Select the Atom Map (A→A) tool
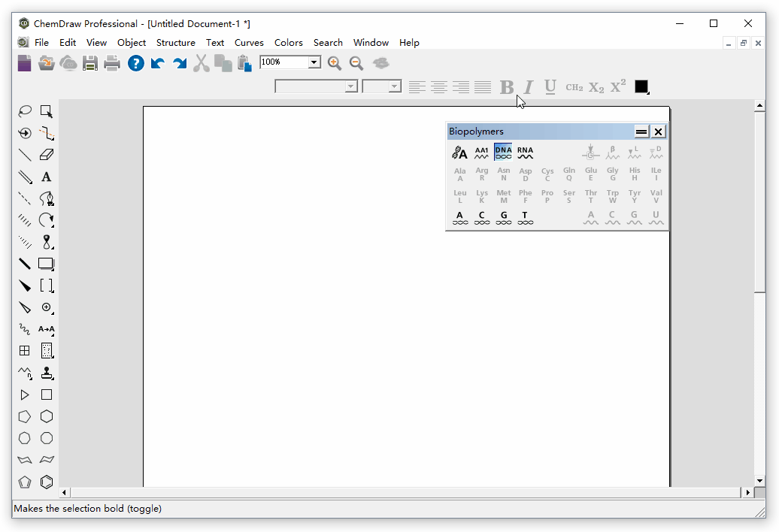The height and width of the screenshot is (532, 779). click(x=46, y=329)
